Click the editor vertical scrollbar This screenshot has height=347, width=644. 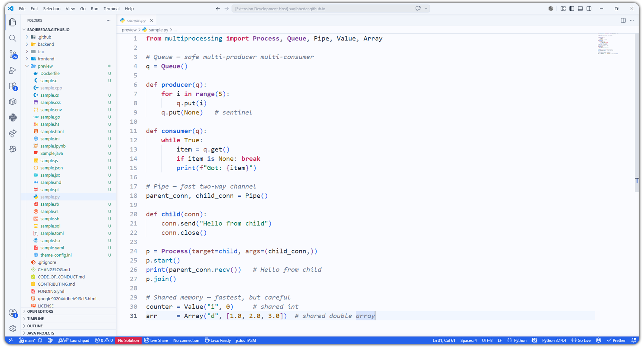click(637, 112)
